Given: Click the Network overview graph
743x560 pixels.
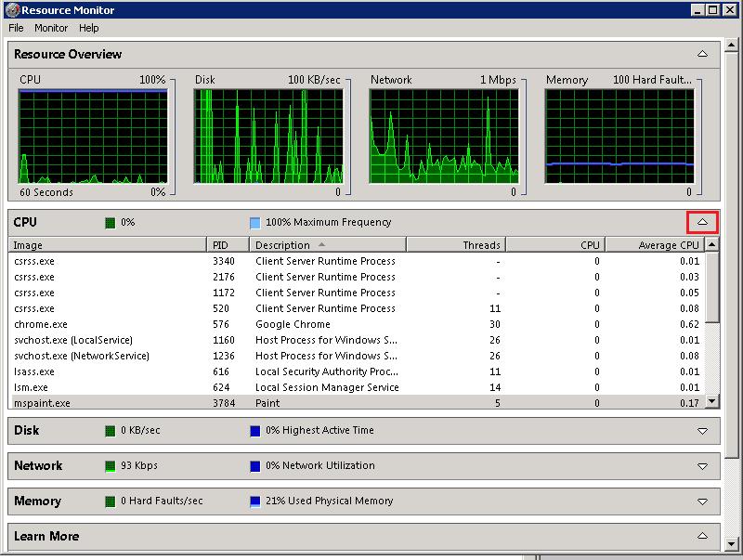Looking at the screenshot, I should pyautogui.click(x=444, y=137).
